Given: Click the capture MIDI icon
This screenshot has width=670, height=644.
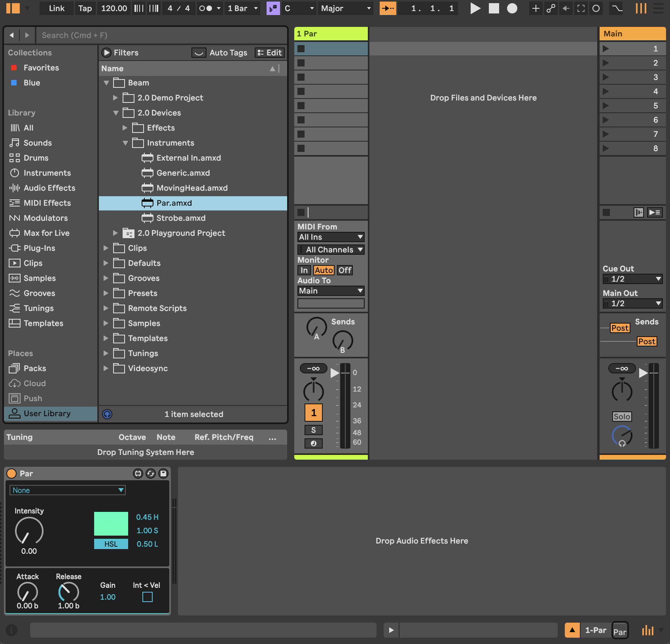Looking at the screenshot, I should click(581, 8).
